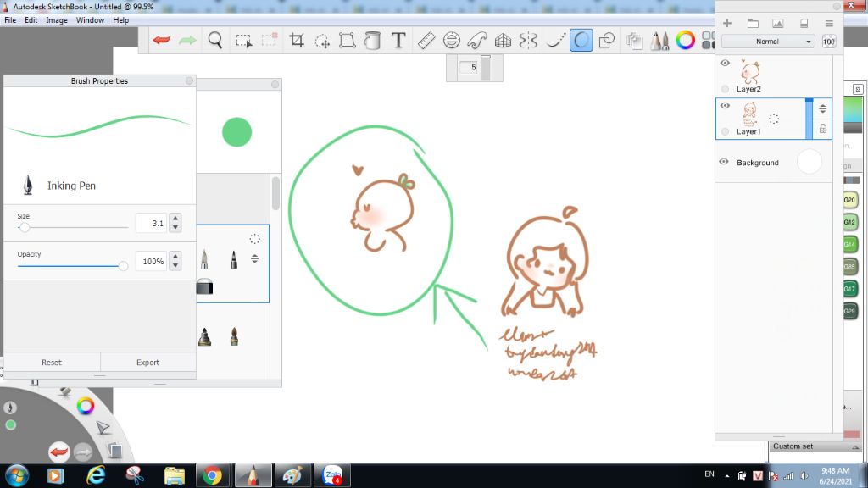Viewport: 868px width, 488px height.
Task: Select the Crop tool
Action: coord(297,41)
